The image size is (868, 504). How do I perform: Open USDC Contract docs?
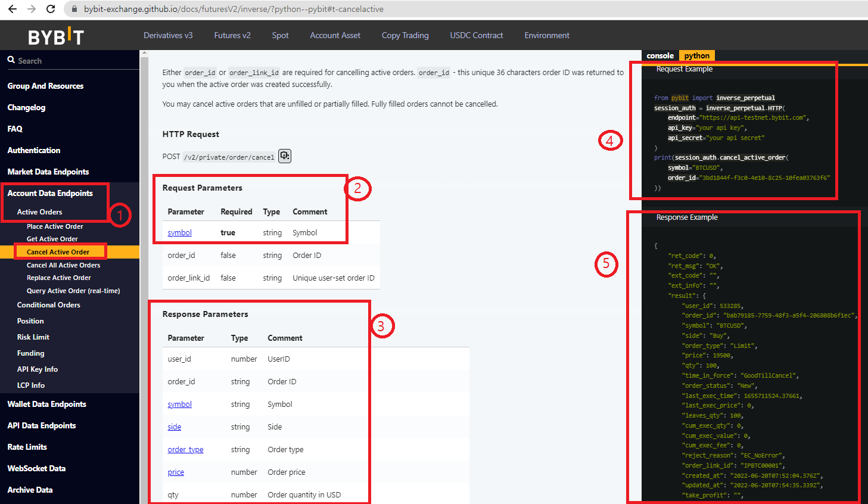[477, 35]
